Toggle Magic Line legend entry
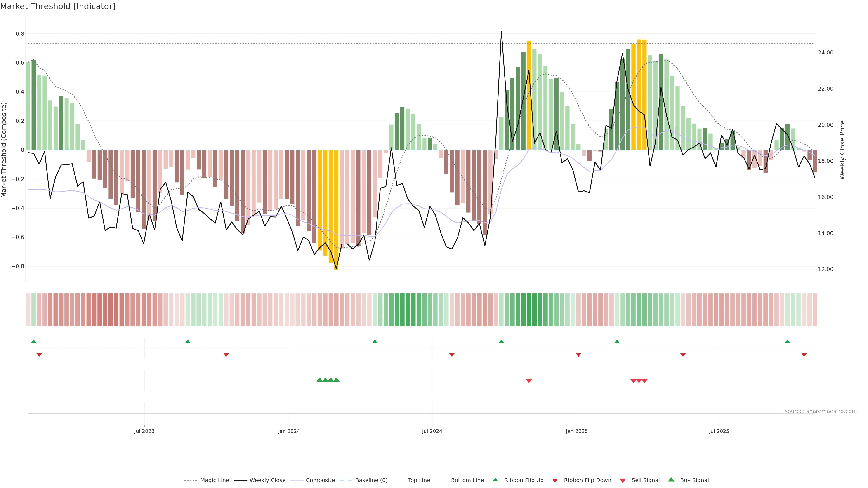This screenshot has width=868, height=488. pos(214,480)
